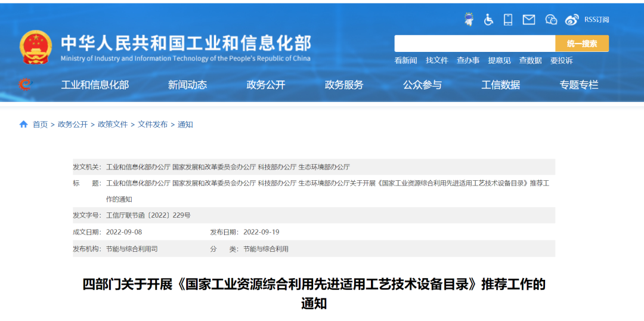Click the 政务公开 breadcrumb link

[73, 125]
